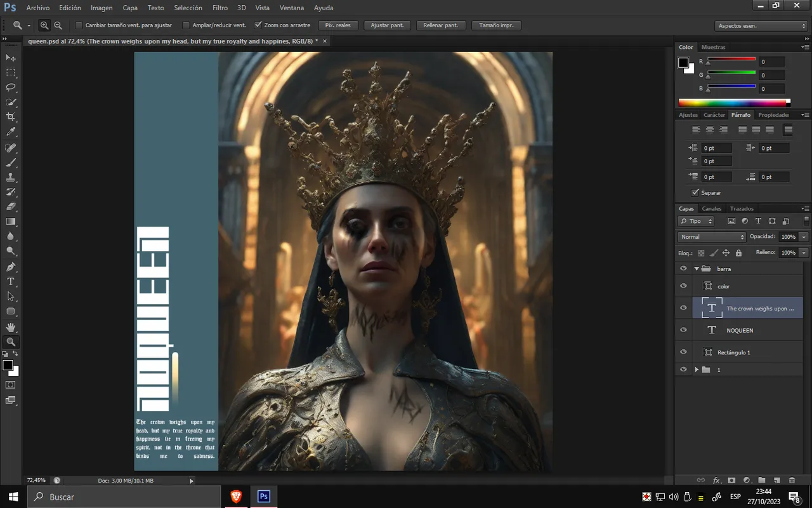Enable Cambiar tamaño vent. para ajustar checkbox

[x=79, y=25]
